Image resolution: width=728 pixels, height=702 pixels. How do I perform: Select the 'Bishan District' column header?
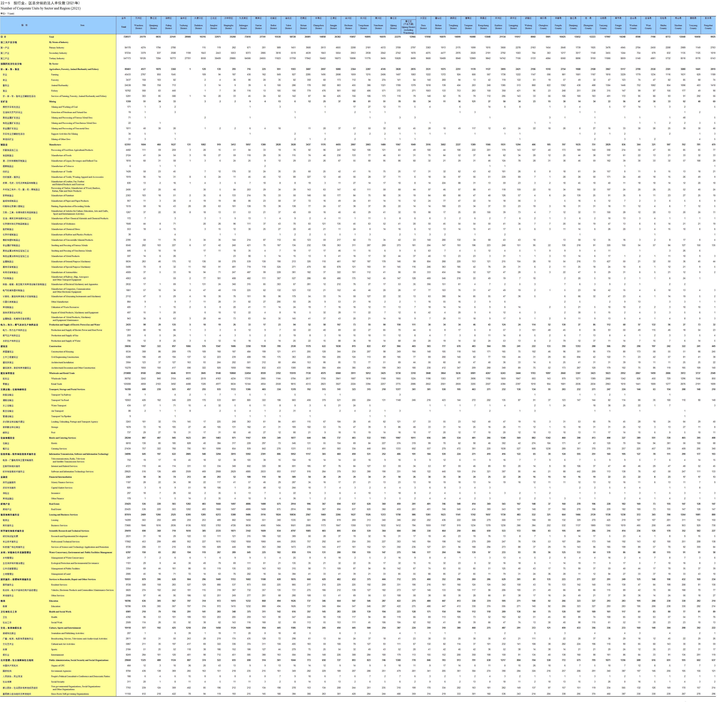coord(438,27)
